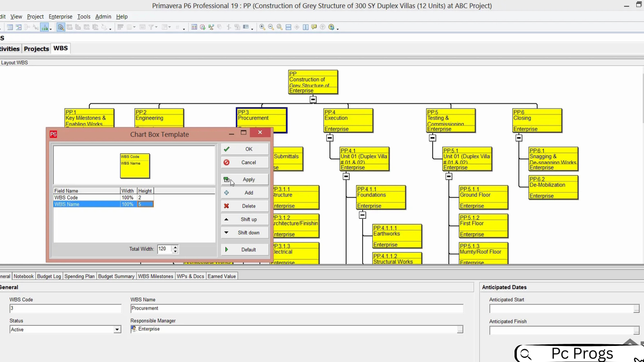644x362 pixels.
Task: Click the WBS Name row's Height cell
Action: coord(145,204)
